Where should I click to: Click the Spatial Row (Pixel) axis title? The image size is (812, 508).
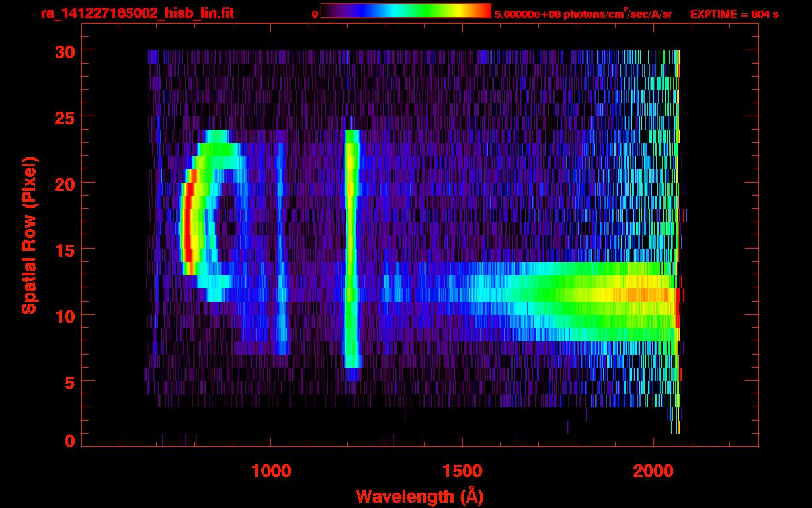tap(29, 235)
